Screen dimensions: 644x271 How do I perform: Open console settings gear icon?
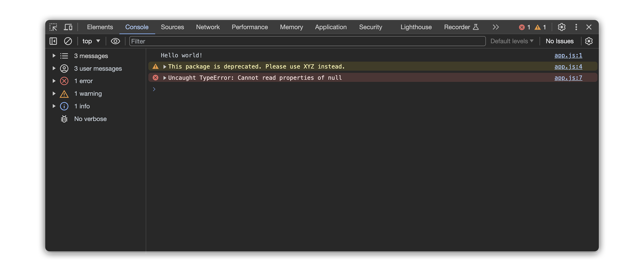[x=589, y=41]
